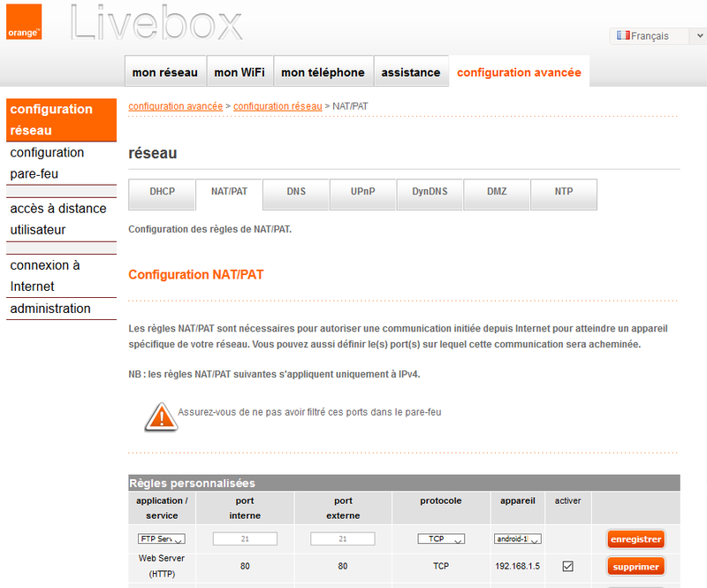The width and height of the screenshot is (707, 588).
Task: Open the mon téléphone tab
Action: [x=323, y=73]
